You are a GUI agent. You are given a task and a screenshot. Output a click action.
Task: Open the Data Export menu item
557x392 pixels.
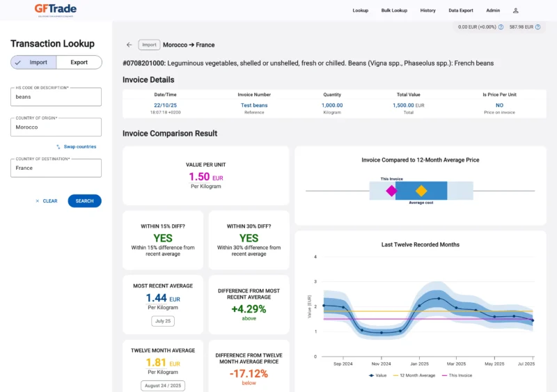click(460, 10)
